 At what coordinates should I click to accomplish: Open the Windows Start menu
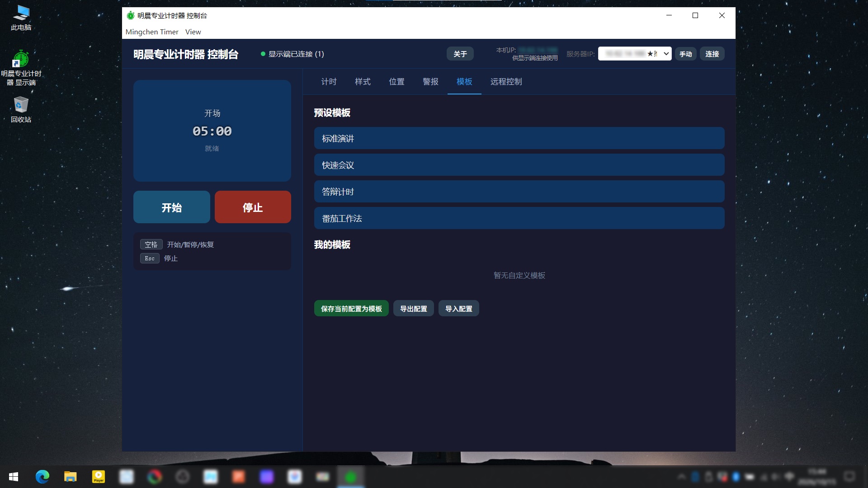click(14, 477)
